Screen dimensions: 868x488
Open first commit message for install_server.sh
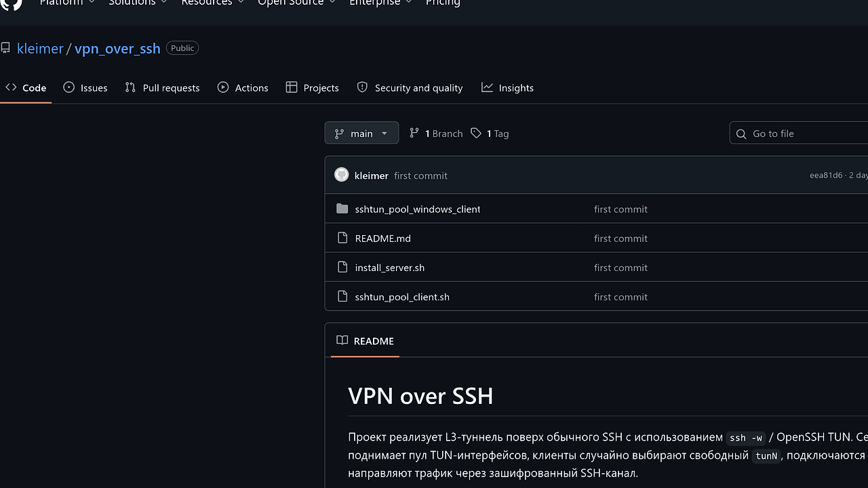coord(620,268)
